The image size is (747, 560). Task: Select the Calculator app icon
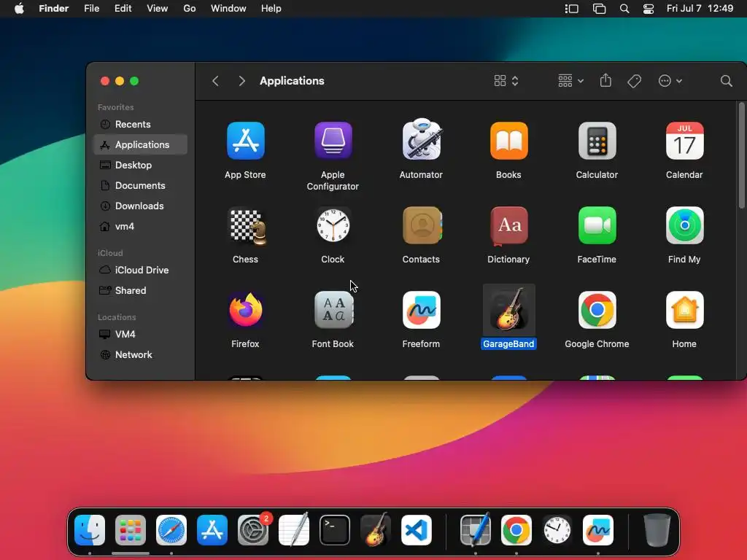tap(597, 141)
